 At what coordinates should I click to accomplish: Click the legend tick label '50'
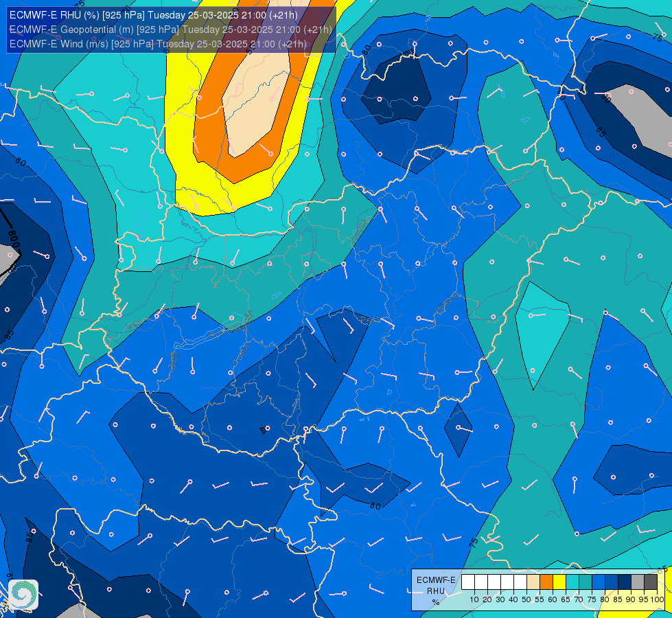point(526,599)
